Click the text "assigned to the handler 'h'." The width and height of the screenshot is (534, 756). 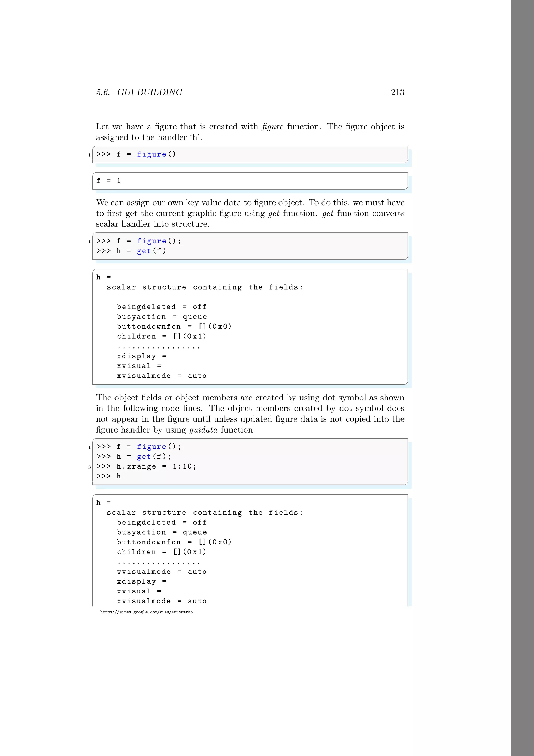pyautogui.click(x=149, y=137)
